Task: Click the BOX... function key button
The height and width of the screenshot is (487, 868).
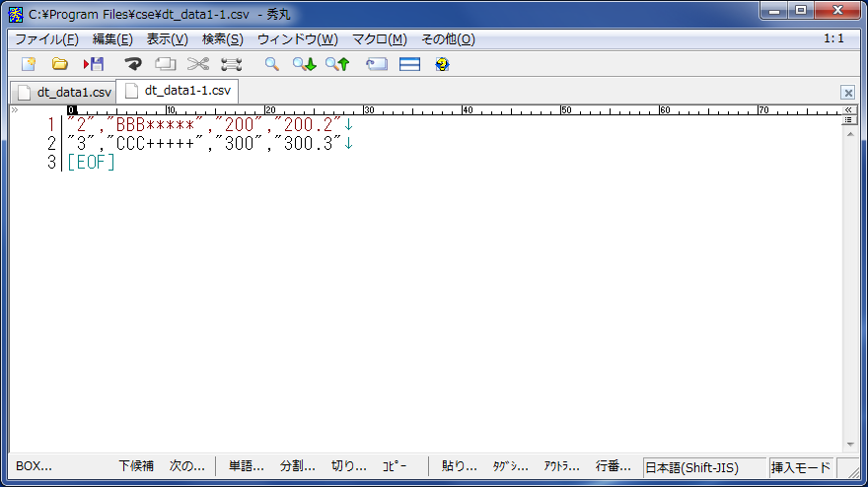Action: [34, 466]
